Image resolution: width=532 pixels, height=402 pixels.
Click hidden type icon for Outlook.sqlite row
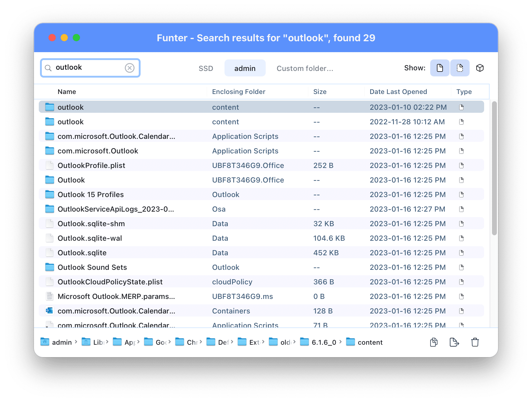tap(461, 253)
